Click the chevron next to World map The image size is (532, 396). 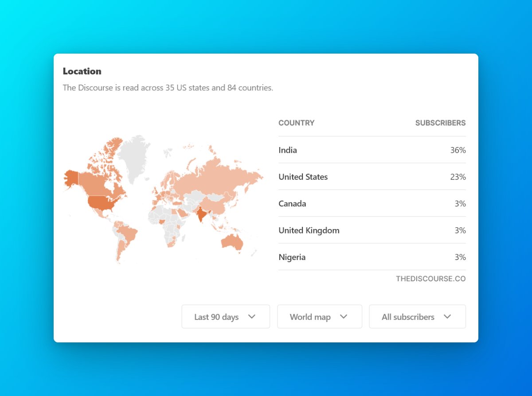click(x=344, y=317)
